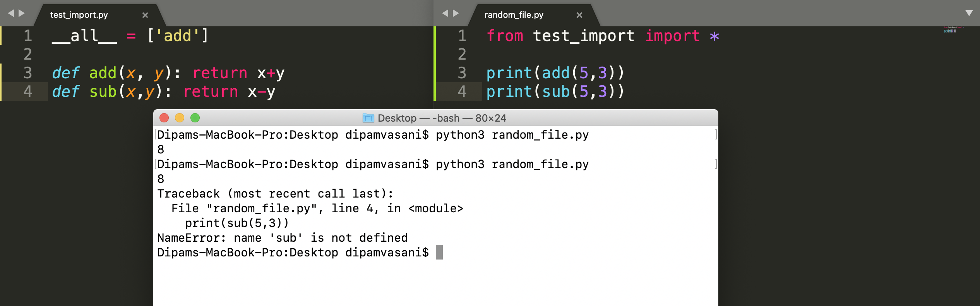The image size is (980, 306).
Task: Click line number 2 in test_import.py
Action: pos(27,54)
